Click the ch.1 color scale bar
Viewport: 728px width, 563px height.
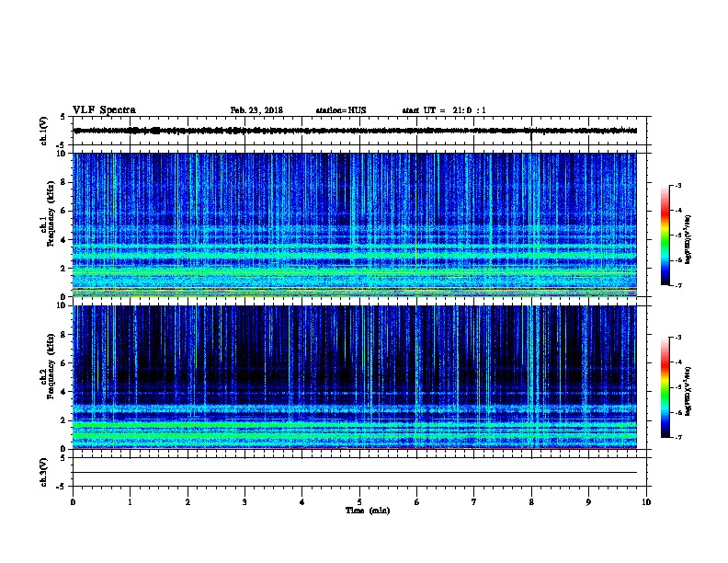click(665, 236)
